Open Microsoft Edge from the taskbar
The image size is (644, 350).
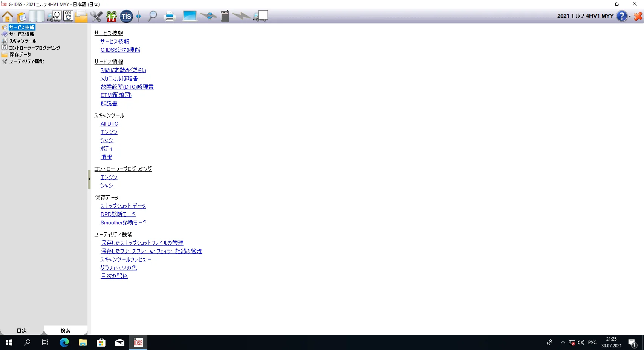pos(64,342)
